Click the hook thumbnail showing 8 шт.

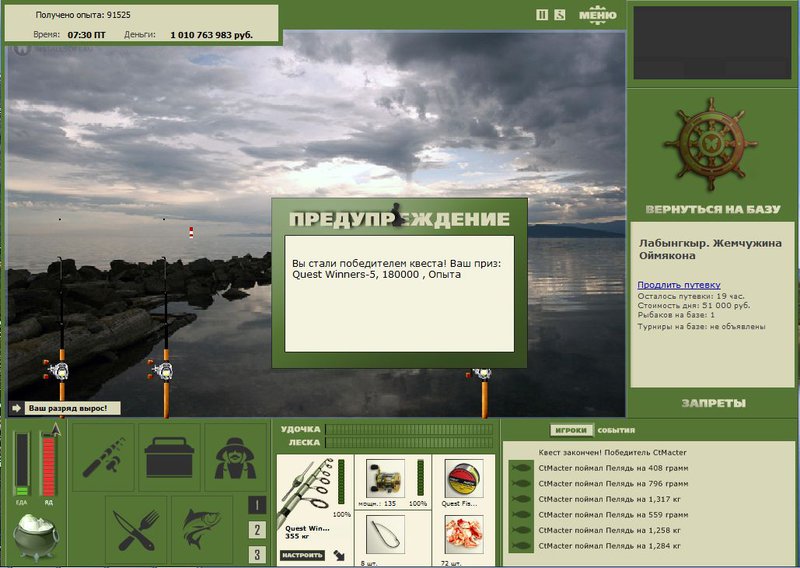click(x=385, y=534)
